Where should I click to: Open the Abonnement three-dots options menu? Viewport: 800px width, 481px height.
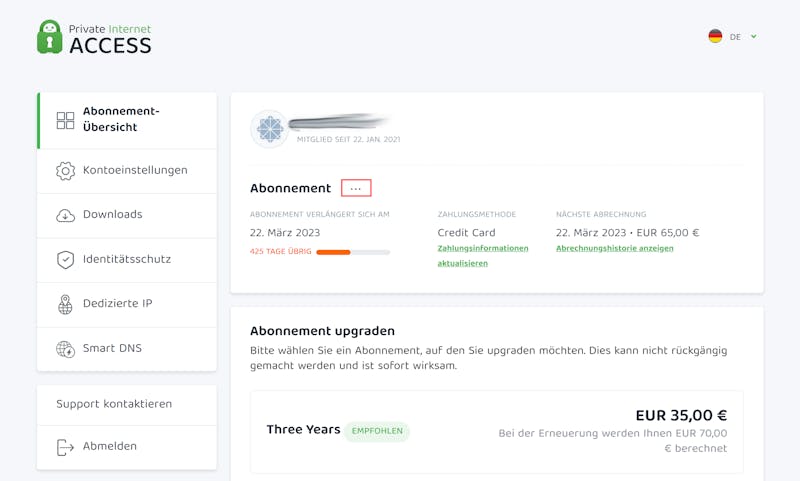(x=356, y=188)
